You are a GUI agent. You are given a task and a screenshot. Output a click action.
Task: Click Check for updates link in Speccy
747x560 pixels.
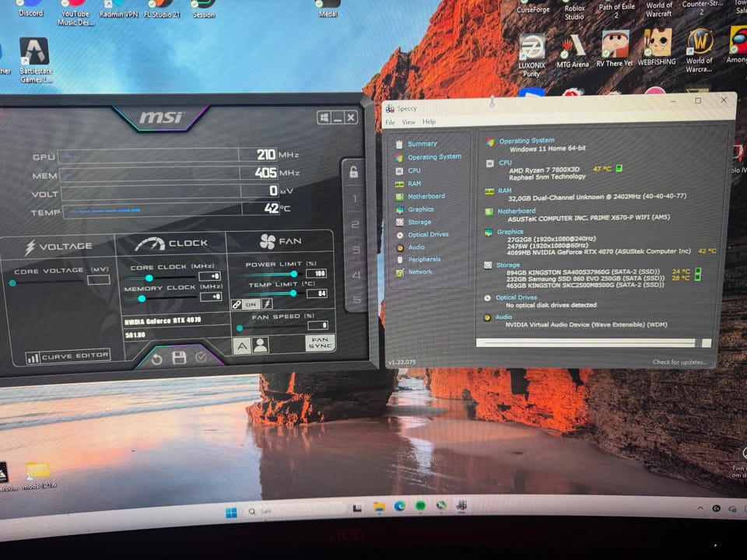pyautogui.click(x=679, y=362)
